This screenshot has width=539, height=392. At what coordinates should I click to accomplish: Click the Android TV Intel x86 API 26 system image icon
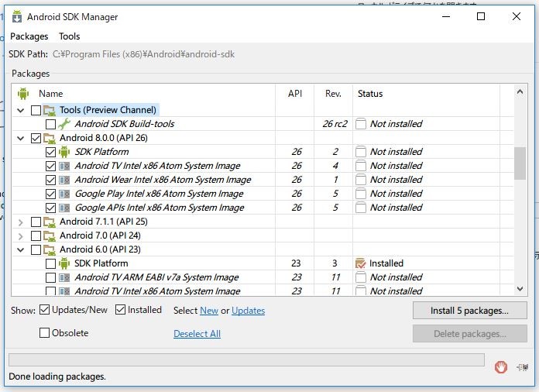[x=64, y=166]
